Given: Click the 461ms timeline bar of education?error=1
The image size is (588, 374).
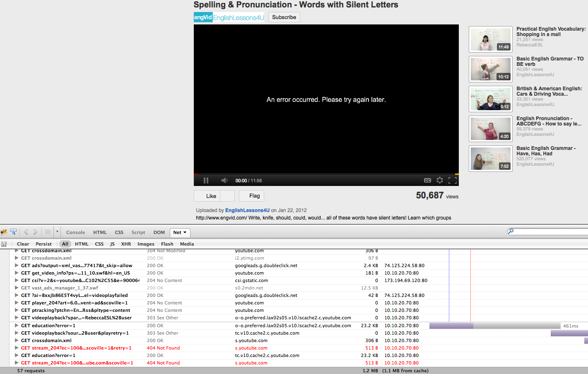Looking at the screenshot, I should point(495,326).
